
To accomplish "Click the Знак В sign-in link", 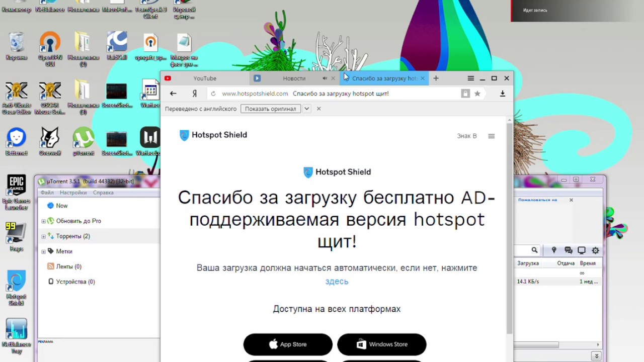I will 467,136.
